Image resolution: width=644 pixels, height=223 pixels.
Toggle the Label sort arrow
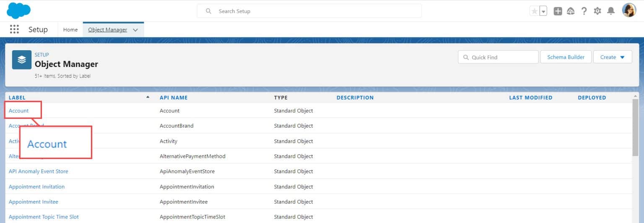148,97
